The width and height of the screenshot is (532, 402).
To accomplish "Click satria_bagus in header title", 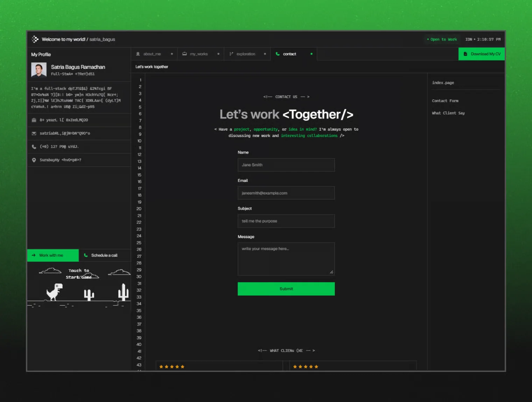I will click(x=102, y=39).
